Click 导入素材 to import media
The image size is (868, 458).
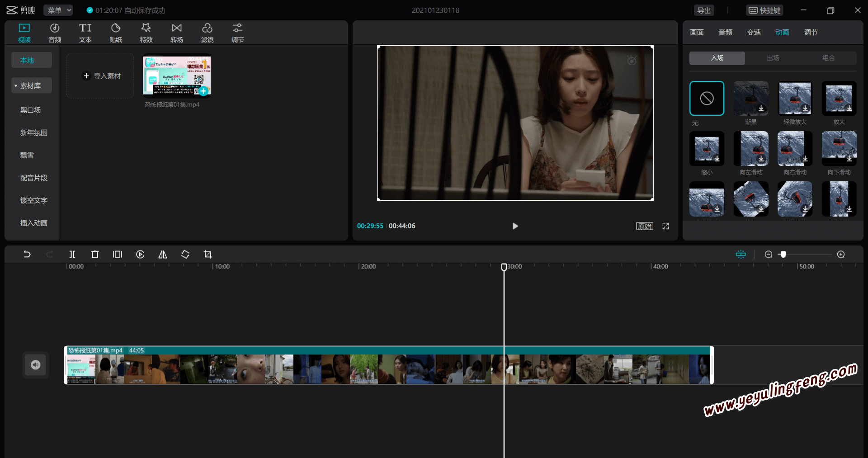pyautogui.click(x=100, y=76)
